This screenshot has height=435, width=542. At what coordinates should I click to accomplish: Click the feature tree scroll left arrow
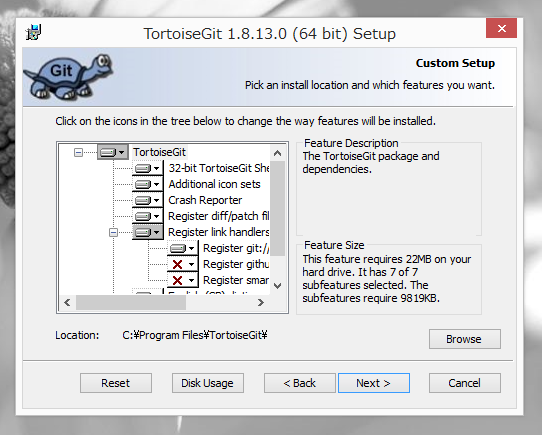coord(67,303)
